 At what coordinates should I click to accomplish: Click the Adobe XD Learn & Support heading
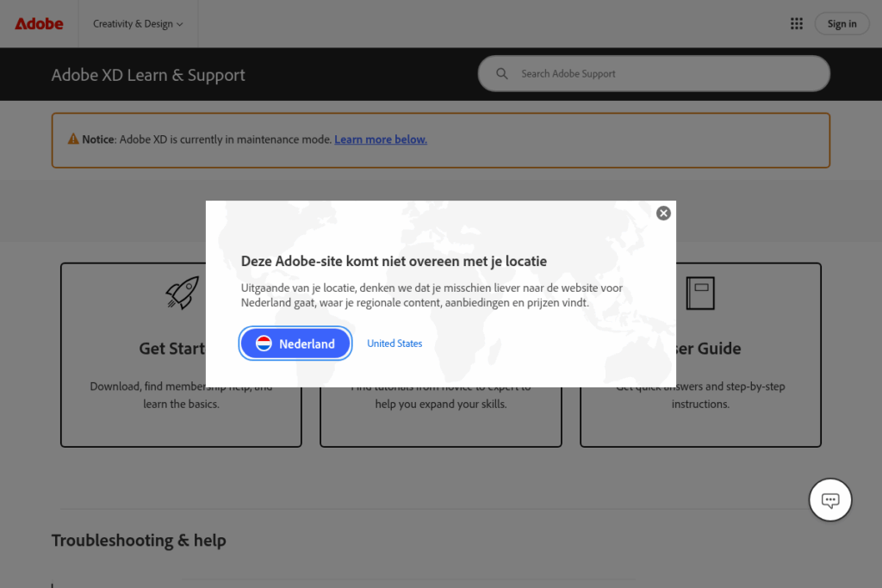point(148,75)
